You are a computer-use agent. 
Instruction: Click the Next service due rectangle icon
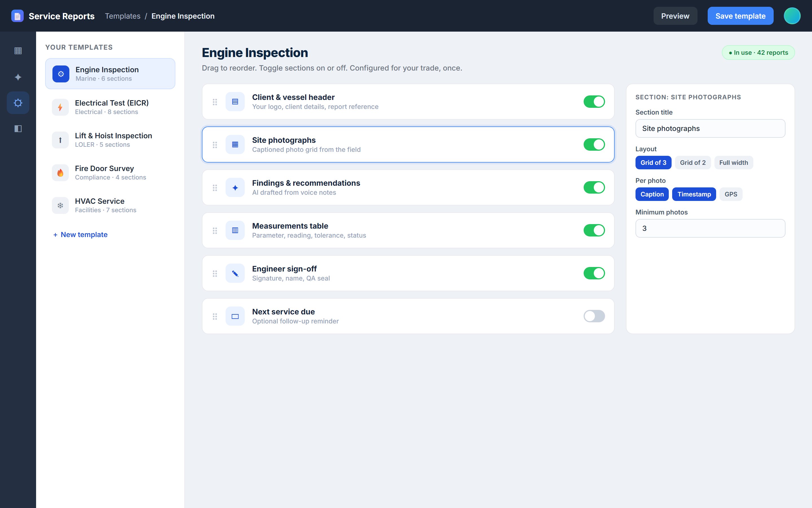[235, 316]
